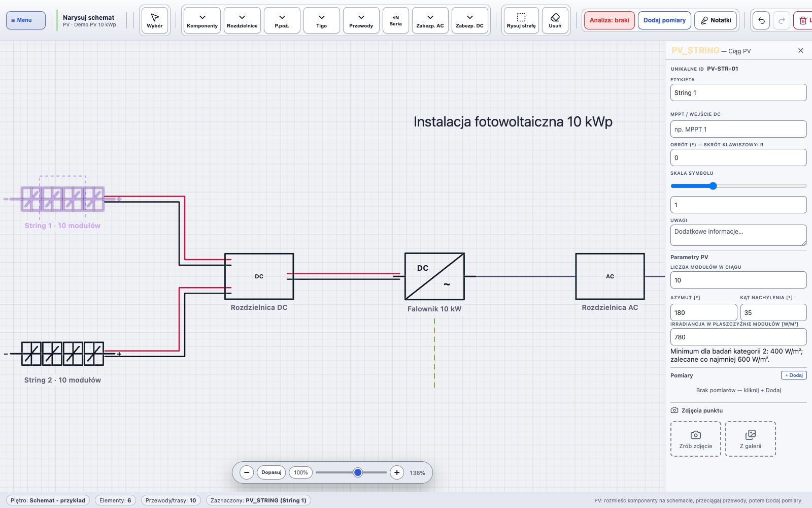The width and height of the screenshot is (812, 508).
Task: Choose the Usuń eraser tool
Action: click(x=555, y=20)
